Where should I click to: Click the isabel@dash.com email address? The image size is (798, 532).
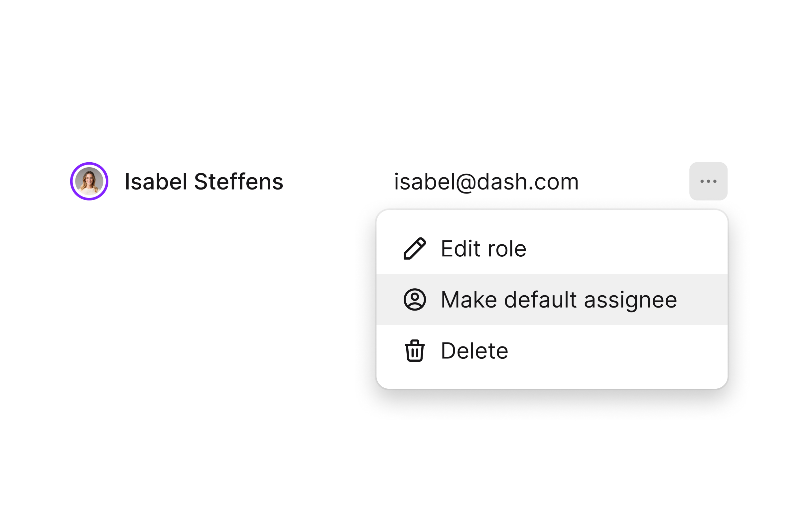tap(486, 182)
